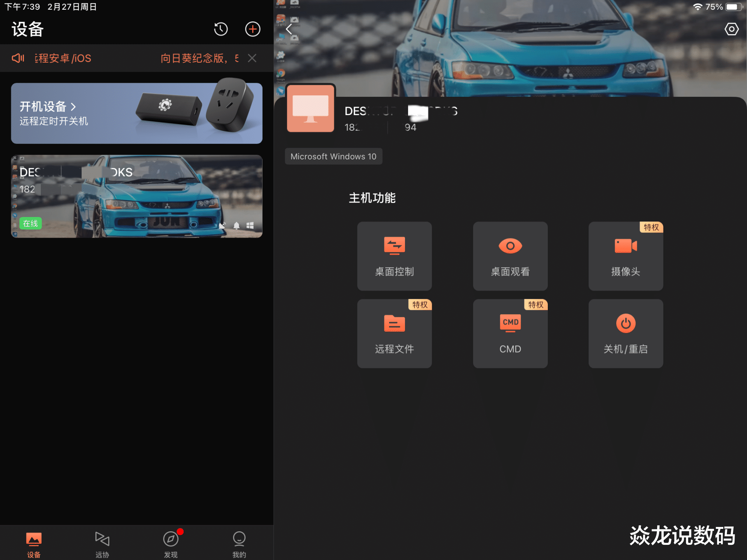Expand 开机设备 power-on devices banner
This screenshot has width=747, height=560.
pyautogui.click(x=136, y=113)
